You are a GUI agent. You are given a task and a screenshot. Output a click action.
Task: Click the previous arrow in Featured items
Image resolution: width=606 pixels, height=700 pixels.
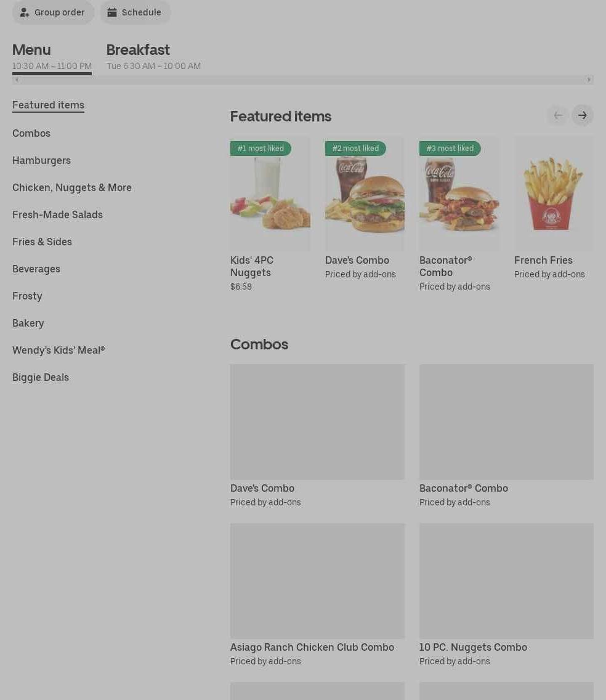click(x=558, y=116)
